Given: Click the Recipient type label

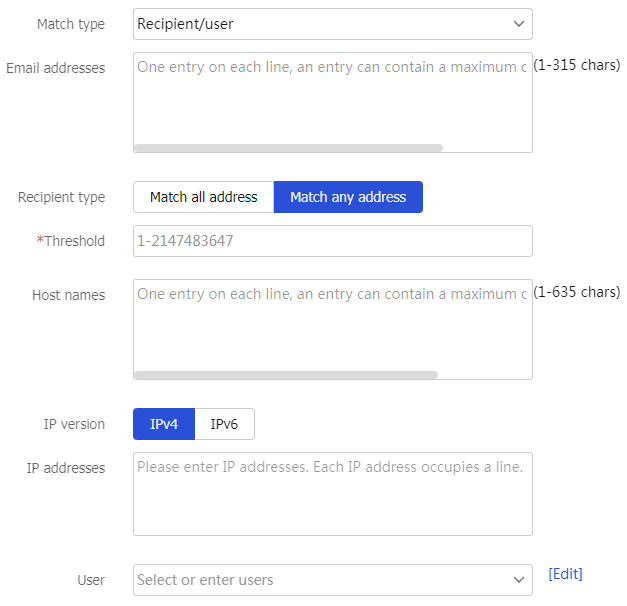Looking at the screenshot, I should 62,197.
